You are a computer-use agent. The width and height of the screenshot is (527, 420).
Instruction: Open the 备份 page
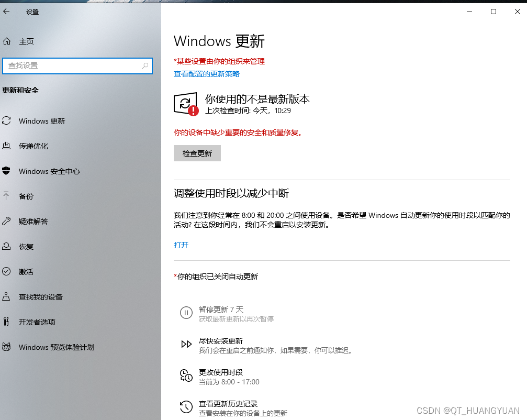coord(26,196)
